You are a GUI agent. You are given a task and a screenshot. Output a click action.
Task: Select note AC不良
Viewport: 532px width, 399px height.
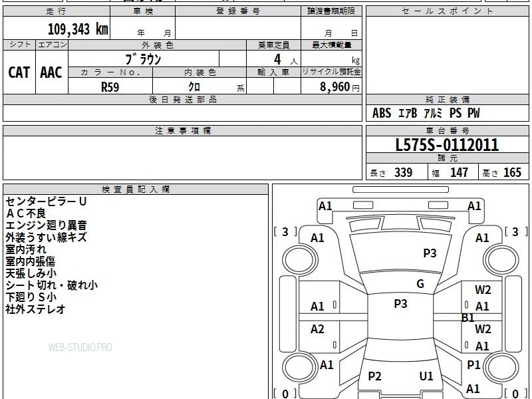[x=25, y=213]
